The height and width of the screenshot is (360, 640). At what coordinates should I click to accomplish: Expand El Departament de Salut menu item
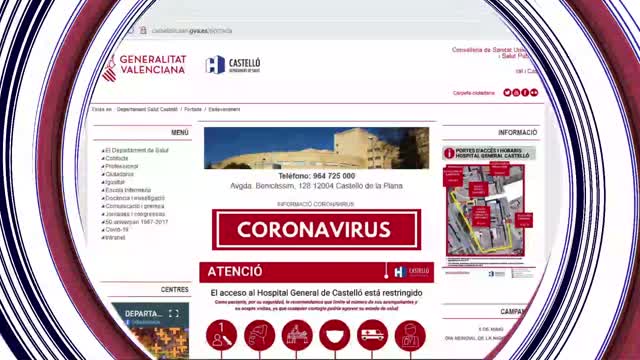(x=136, y=150)
